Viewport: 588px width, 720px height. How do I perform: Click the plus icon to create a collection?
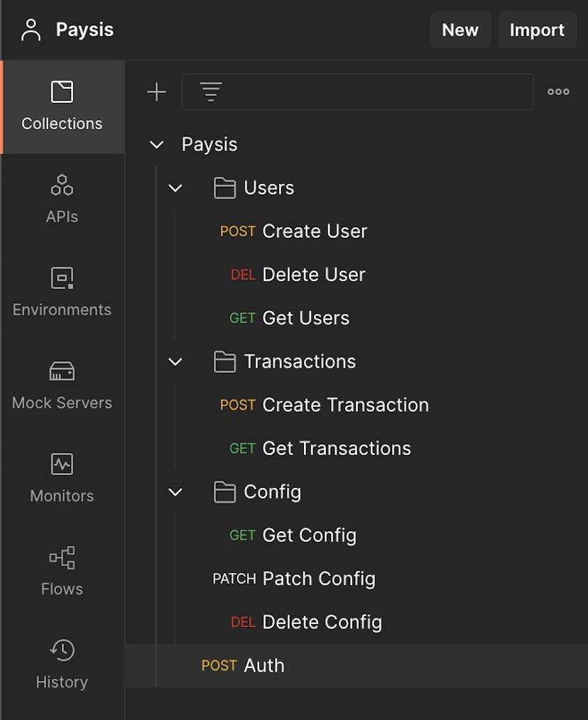tap(156, 92)
